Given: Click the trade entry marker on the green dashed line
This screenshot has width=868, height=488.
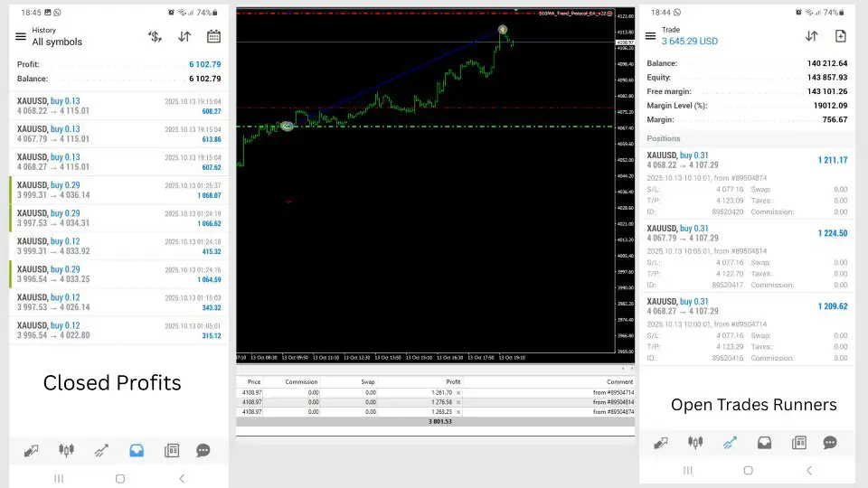Looking at the screenshot, I should click(x=287, y=127).
